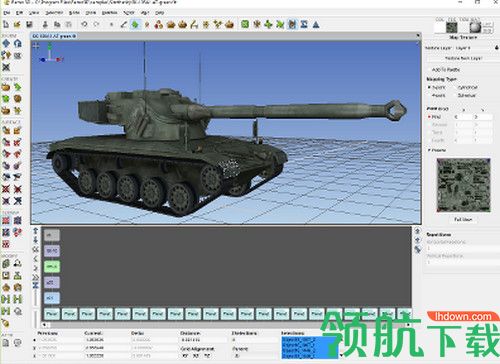
Task: Click the gray top track box in the timeline
Action: [x=52, y=235]
